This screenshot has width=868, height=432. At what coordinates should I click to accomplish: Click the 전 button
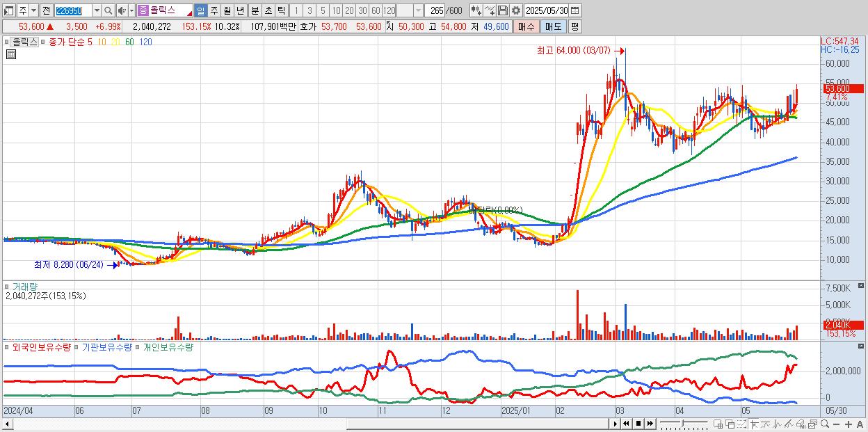(46, 10)
